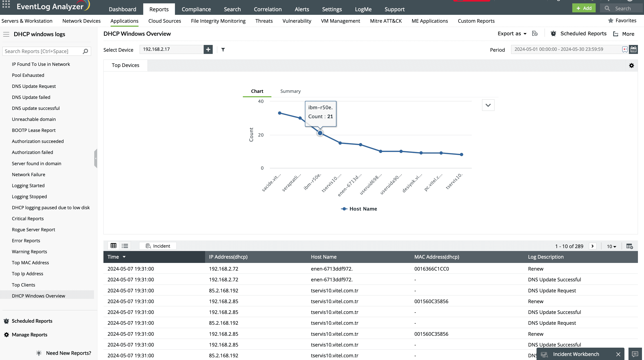Click the calendar icon next to Period
The width and height of the screenshot is (644, 360).
[633, 49]
